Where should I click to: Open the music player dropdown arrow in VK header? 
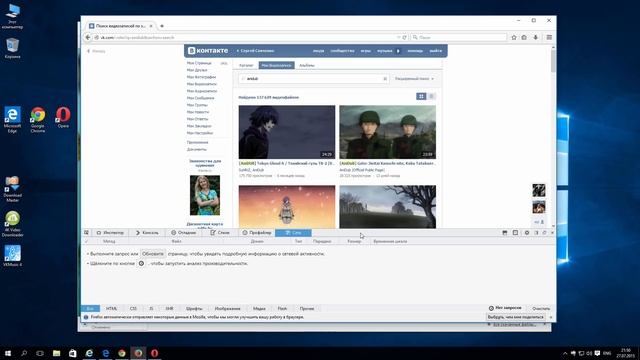point(398,51)
